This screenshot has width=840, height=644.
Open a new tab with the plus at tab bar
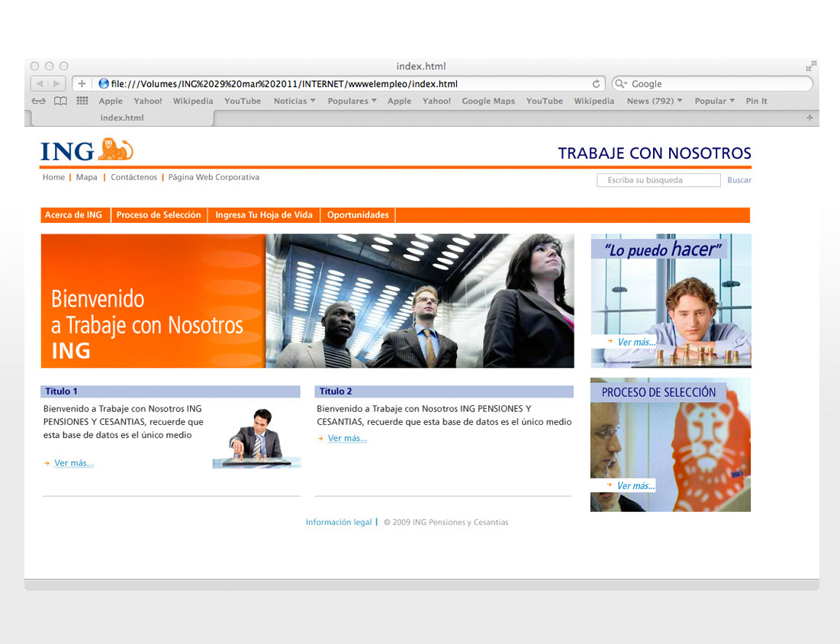809,118
